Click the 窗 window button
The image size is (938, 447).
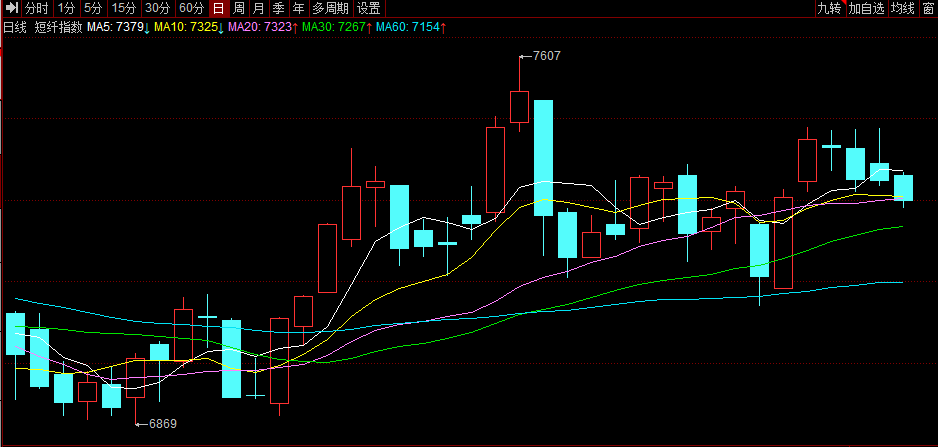click(928, 8)
